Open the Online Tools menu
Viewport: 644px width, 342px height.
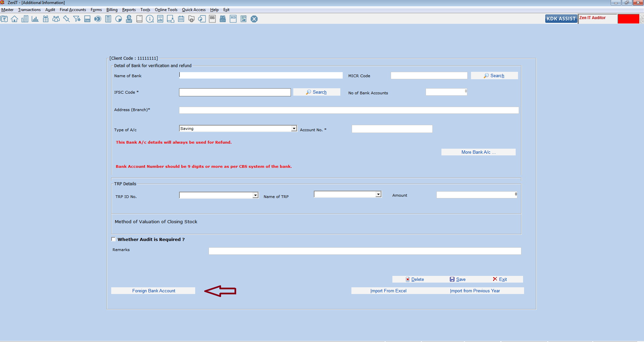(x=166, y=10)
